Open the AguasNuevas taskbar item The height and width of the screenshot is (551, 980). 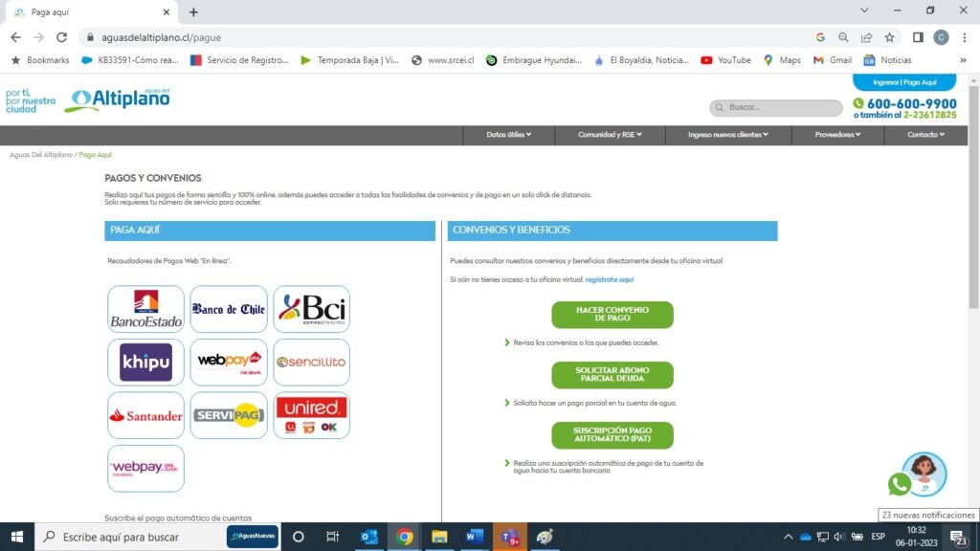(x=253, y=537)
